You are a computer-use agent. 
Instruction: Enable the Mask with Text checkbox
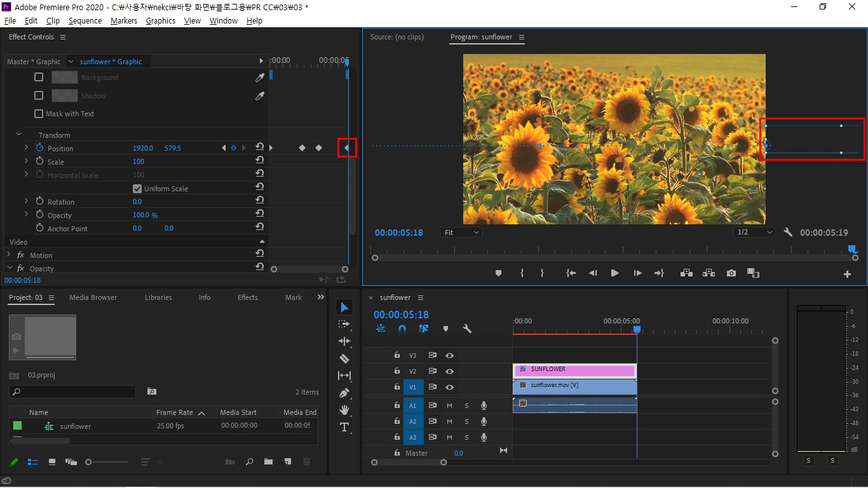(39, 114)
